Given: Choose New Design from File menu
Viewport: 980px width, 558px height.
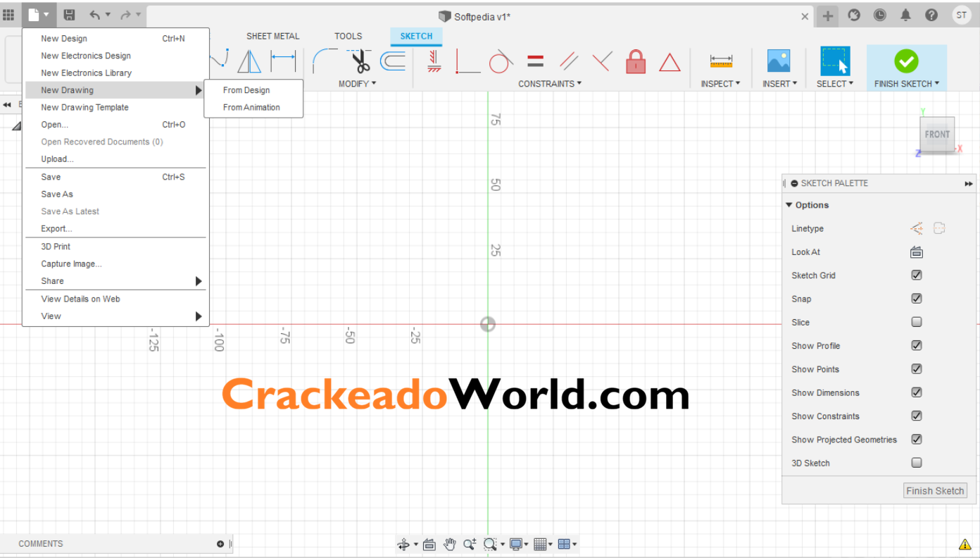Looking at the screenshot, I should 115,39.
